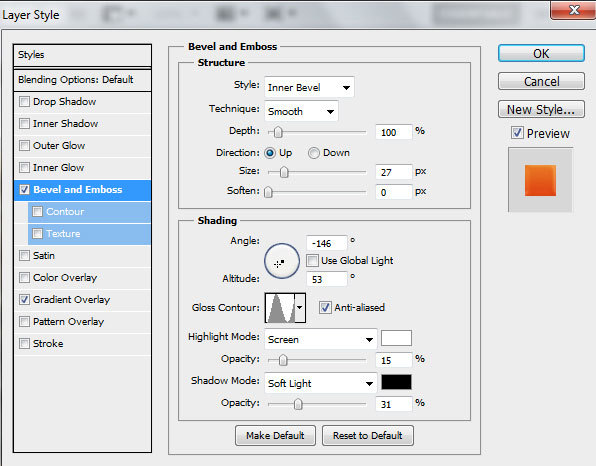Enable the Drop Shadow checkbox
Viewport: 596px width, 466px height.
pyautogui.click(x=24, y=101)
